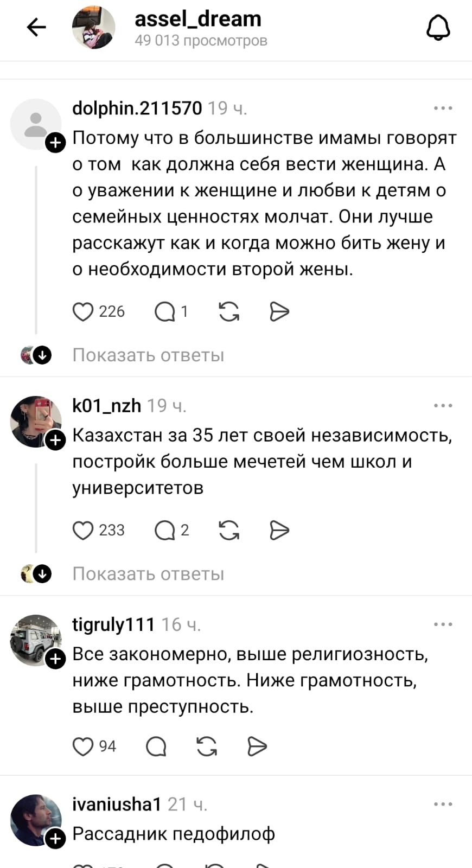472x868 pixels.
Task: Like tigruly111's comment
Action: pos(83,747)
